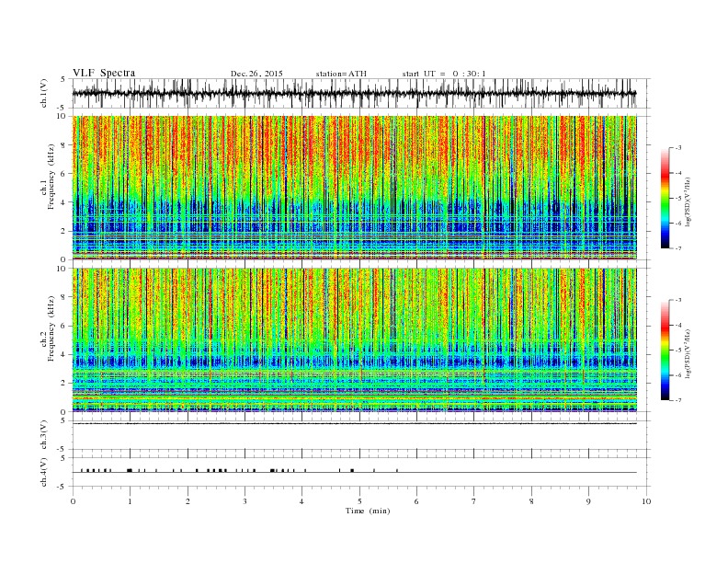Click the "Time (min)" x-axis label
The height and width of the screenshot is (563, 728).
(x=368, y=511)
